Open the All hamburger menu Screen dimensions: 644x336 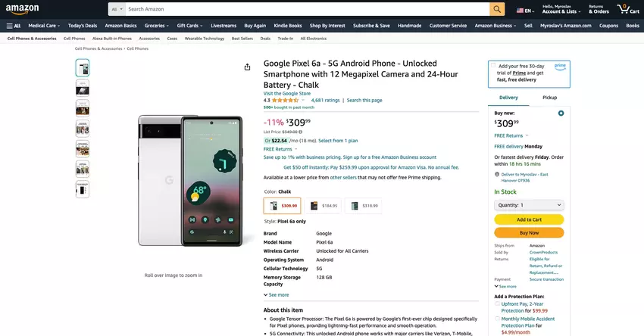click(x=13, y=25)
